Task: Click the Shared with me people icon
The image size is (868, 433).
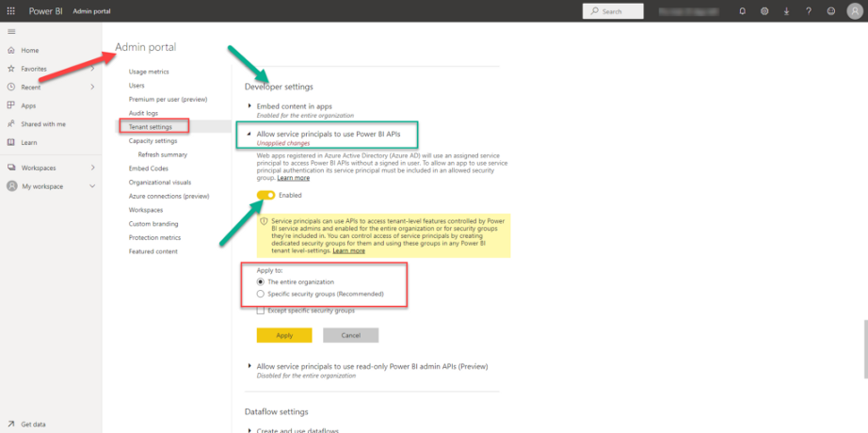Action: [x=11, y=124]
